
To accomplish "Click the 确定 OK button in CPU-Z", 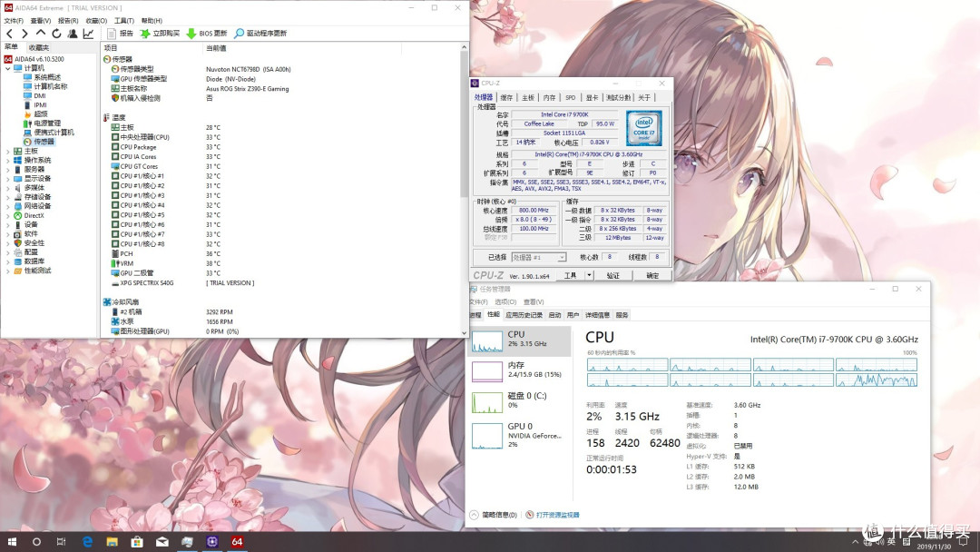I will tap(652, 276).
